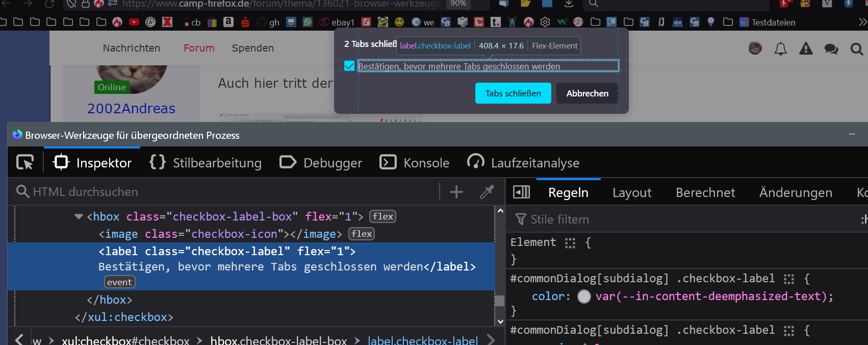This screenshot has height=345, width=868.
Task: Activate the element picker tool
Action: point(24,162)
